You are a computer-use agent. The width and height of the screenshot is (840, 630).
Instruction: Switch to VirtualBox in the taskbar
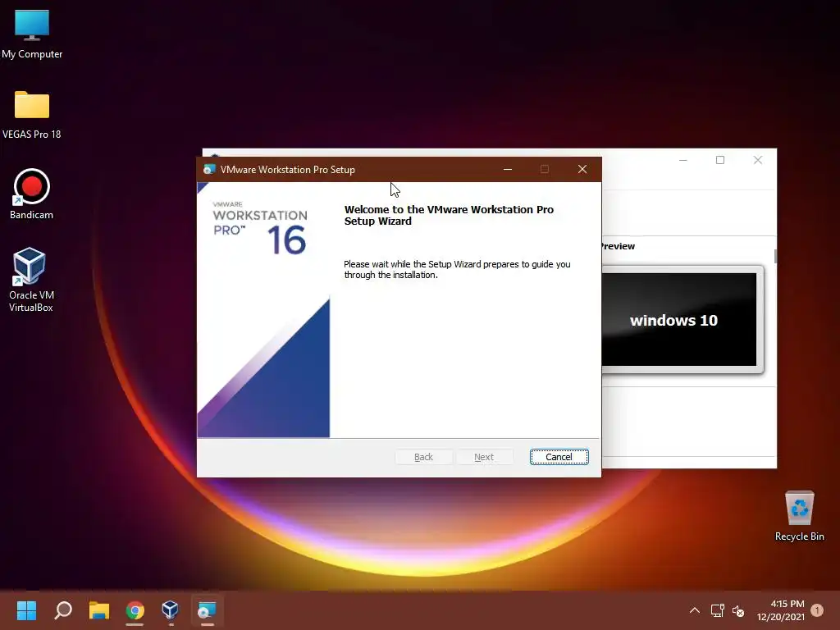171,610
